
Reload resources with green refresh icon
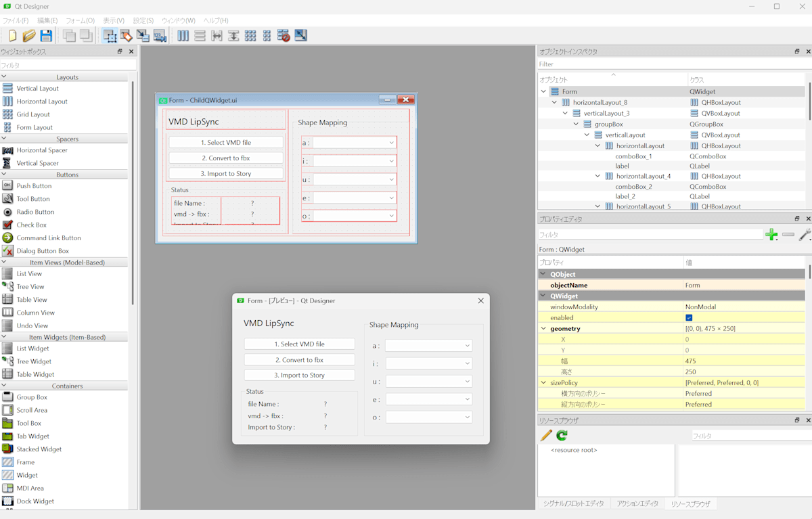[562, 435]
